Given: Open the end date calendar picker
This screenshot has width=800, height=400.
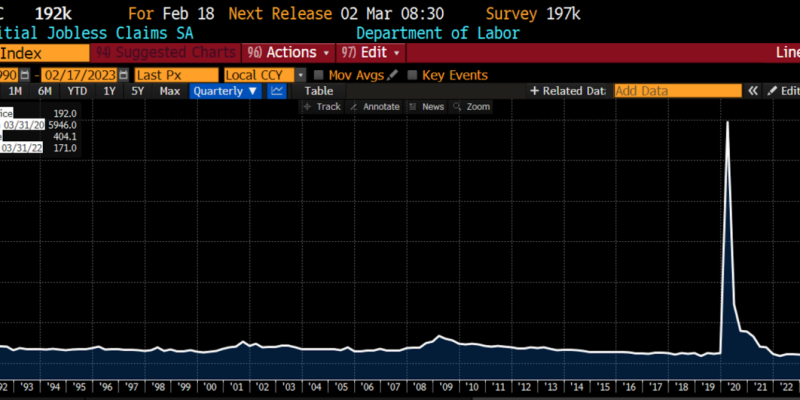Looking at the screenshot, I should [x=124, y=75].
